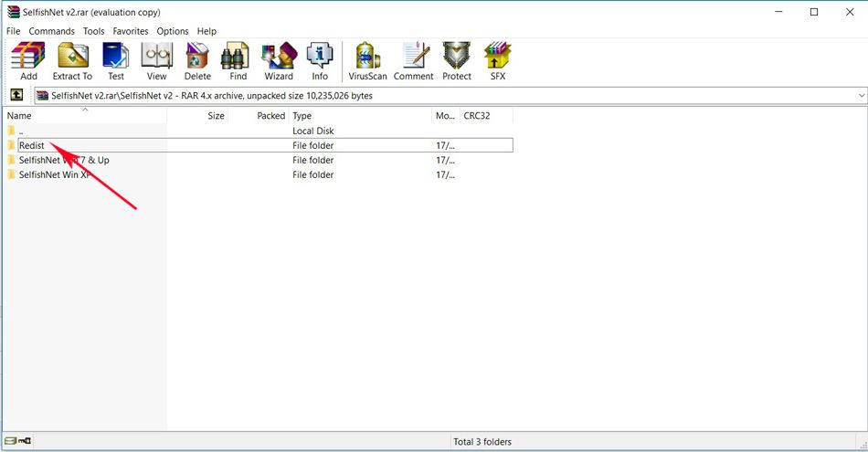Click modified date in Redist row

[445, 145]
